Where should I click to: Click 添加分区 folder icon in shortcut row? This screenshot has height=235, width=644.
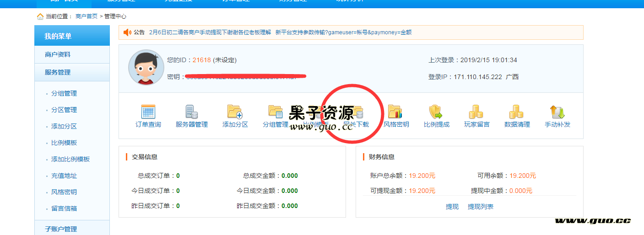(x=235, y=112)
